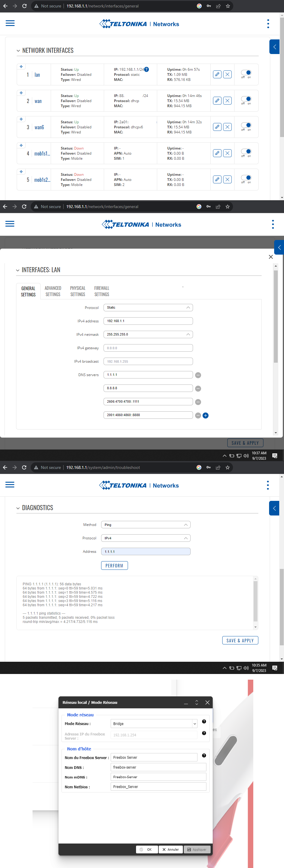
Task: Remove the 8.8.8.8 DNS server entry
Action: point(198,389)
